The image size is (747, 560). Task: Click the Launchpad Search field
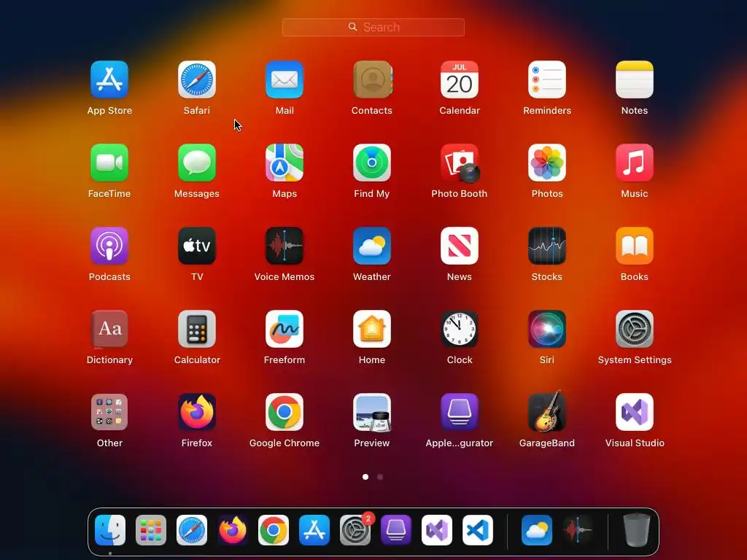click(373, 27)
